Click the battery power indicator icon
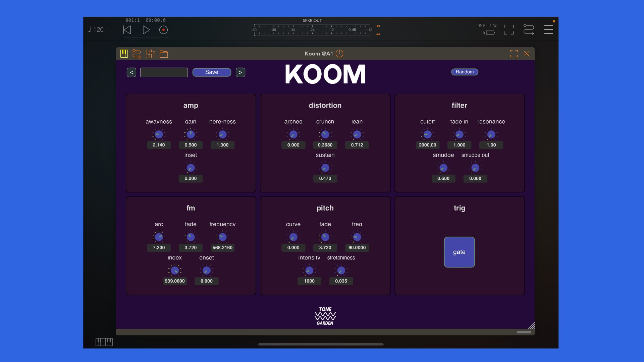This screenshot has width=644, height=362. tap(489, 33)
